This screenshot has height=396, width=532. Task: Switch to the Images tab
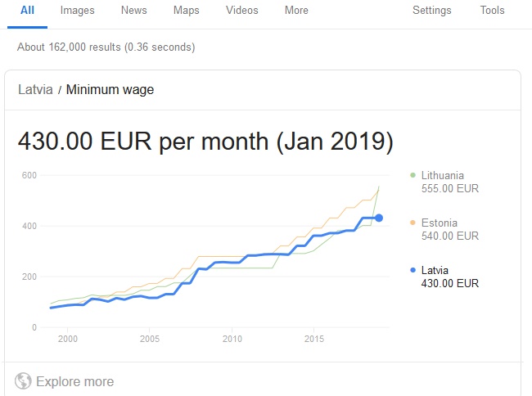coord(78,10)
